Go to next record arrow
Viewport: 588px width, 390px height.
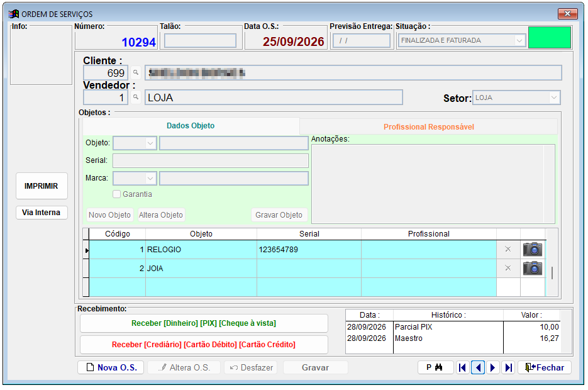click(x=493, y=367)
